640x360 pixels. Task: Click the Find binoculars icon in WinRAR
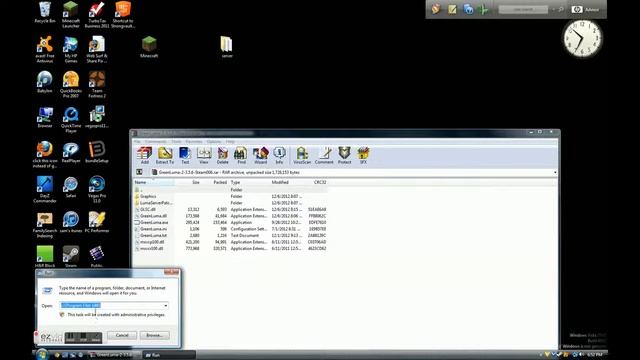(x=241, y=156)
